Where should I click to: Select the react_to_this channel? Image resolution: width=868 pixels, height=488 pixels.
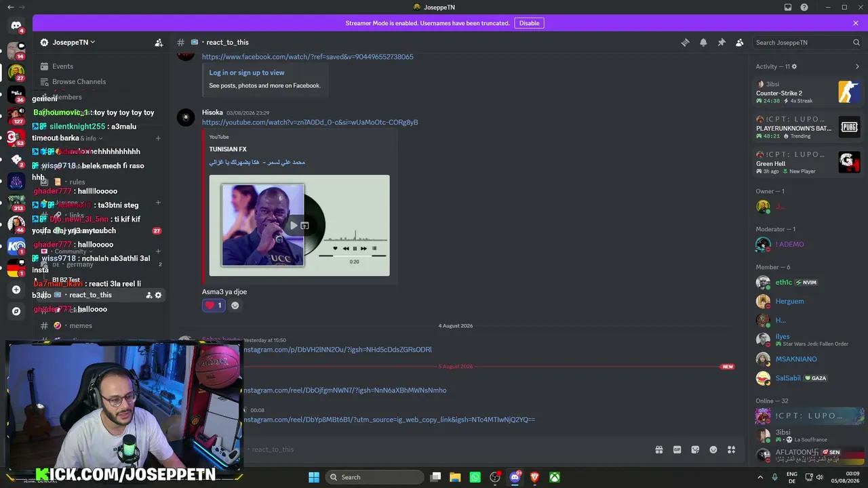90,295
